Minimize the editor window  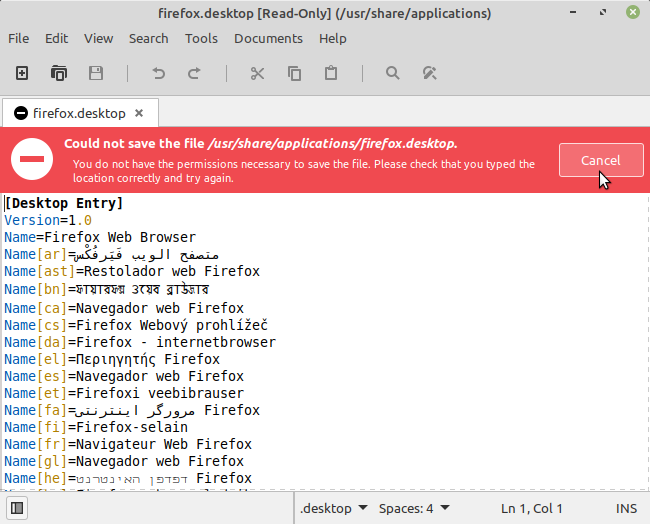pos(573,12)
